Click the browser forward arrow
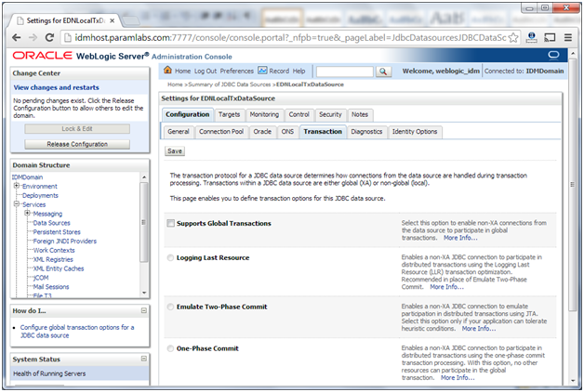This screenshot has height=392, width=584. click(x=33, y=37)
